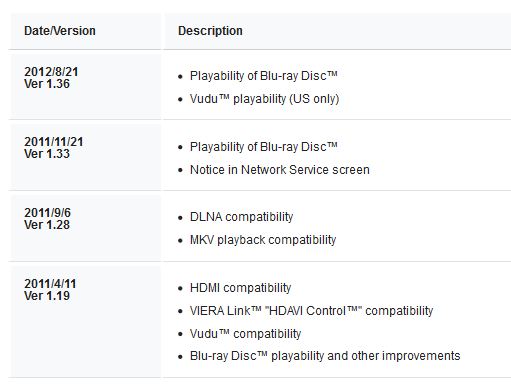Image resolution: width=511 pixels, height=387 pixels.
Task: Click the Vudu compatibility item
Action: (x=245, y=333)
